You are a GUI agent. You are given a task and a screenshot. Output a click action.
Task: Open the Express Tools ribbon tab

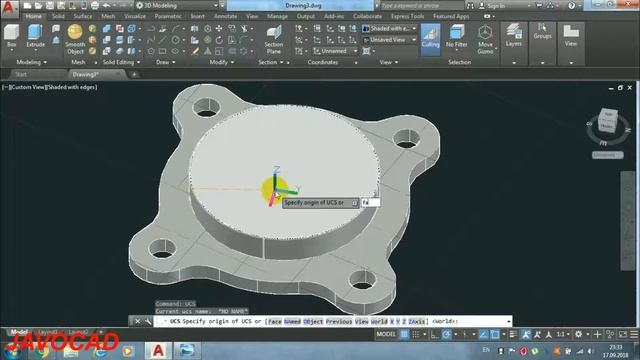point(407,16)
